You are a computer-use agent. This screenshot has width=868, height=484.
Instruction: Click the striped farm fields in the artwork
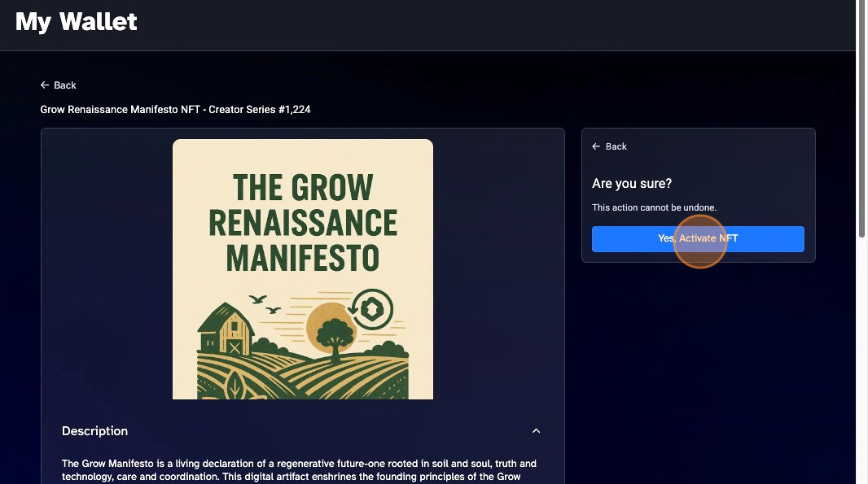tap(303, 376)
